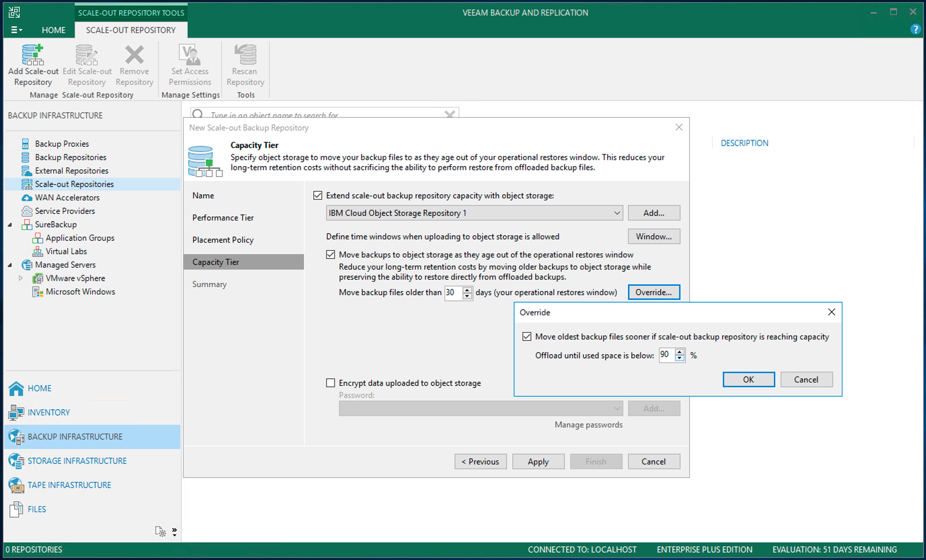The height and width of the screenshot is (560, 926).
Task: Expand the VMware vSphere tree node
Action: pyautogui.click(x=21, y=278)
